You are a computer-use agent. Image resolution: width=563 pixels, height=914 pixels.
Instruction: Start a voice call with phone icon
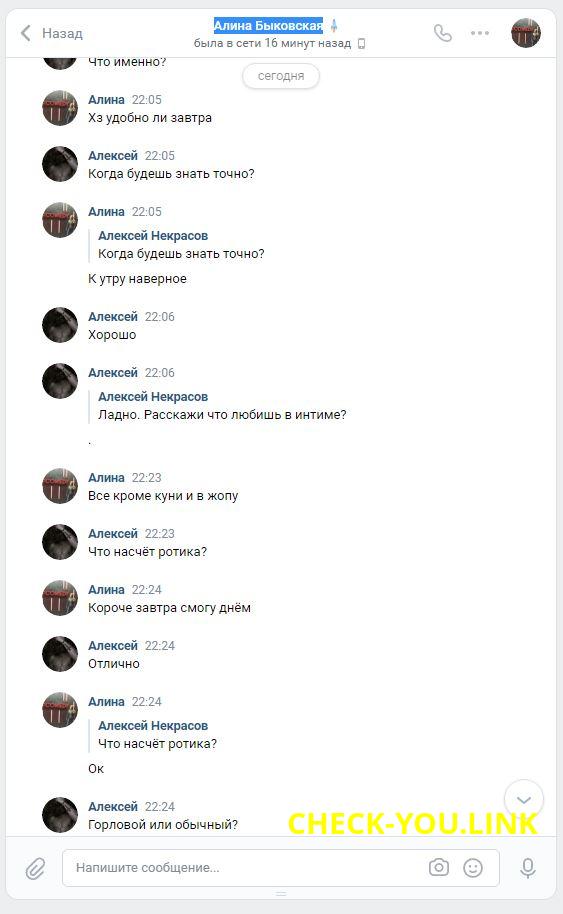(x=442, y=33)
